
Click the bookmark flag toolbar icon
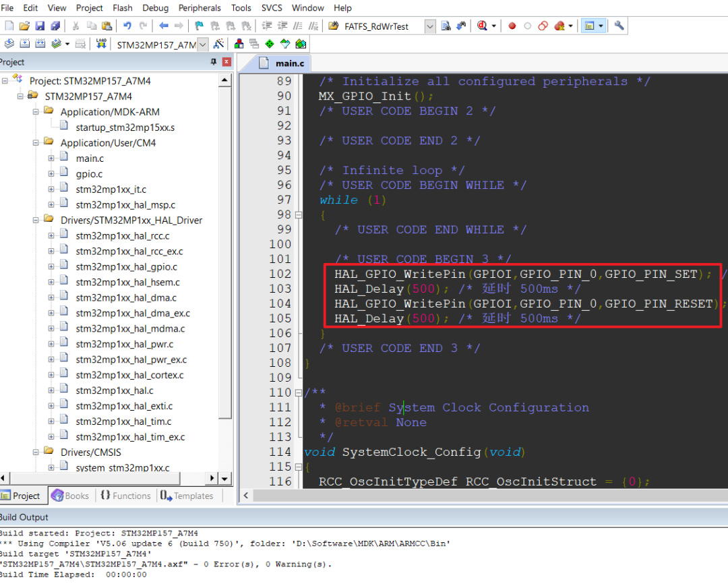pyautogui.click(x=199, y=26)
